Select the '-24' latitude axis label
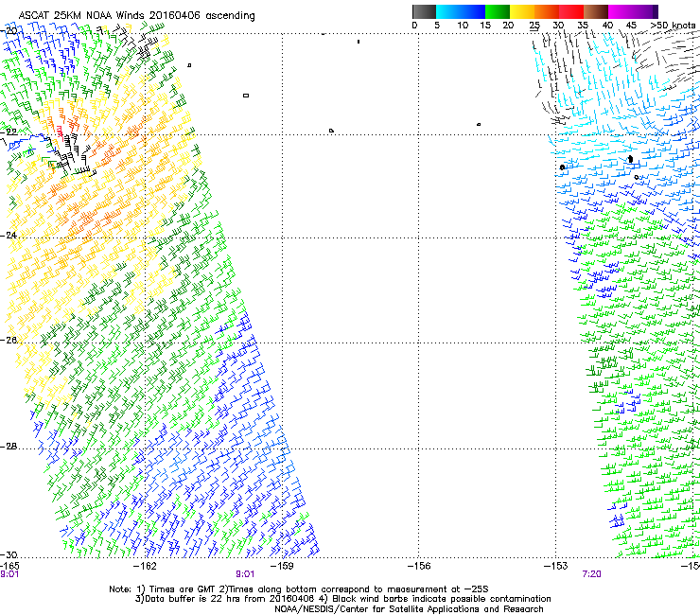 point(9,235)
